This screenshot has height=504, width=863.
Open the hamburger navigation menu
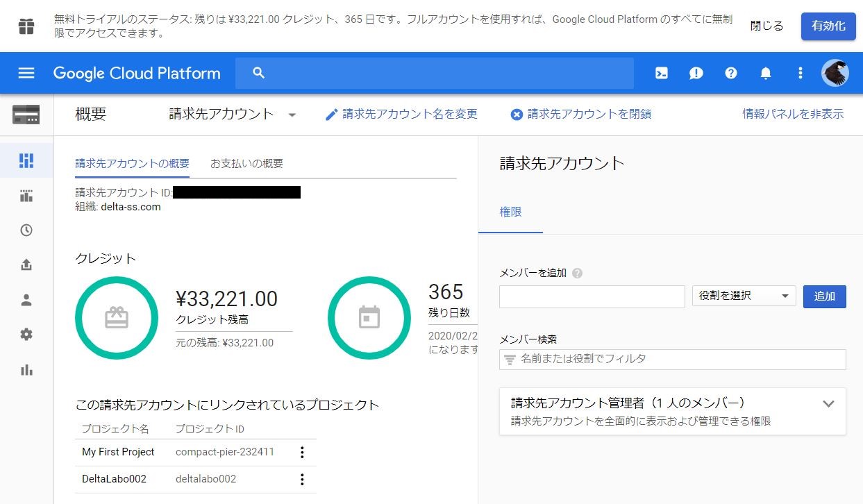(x=26, y=73)
